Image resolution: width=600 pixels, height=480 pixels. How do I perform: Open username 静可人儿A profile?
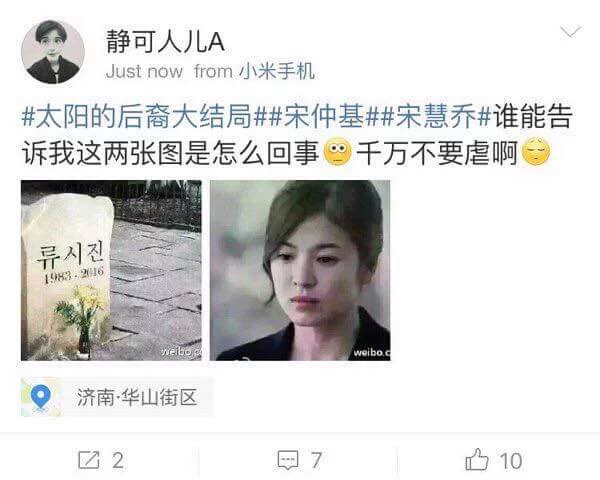[165, 41]
